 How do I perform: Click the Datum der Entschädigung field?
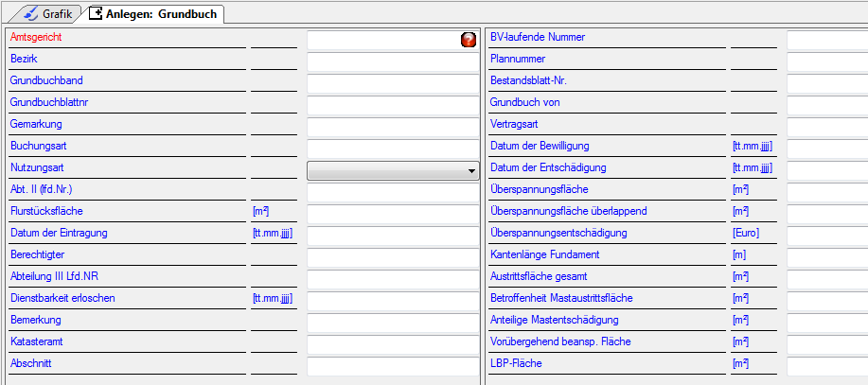tap(827, 171)
